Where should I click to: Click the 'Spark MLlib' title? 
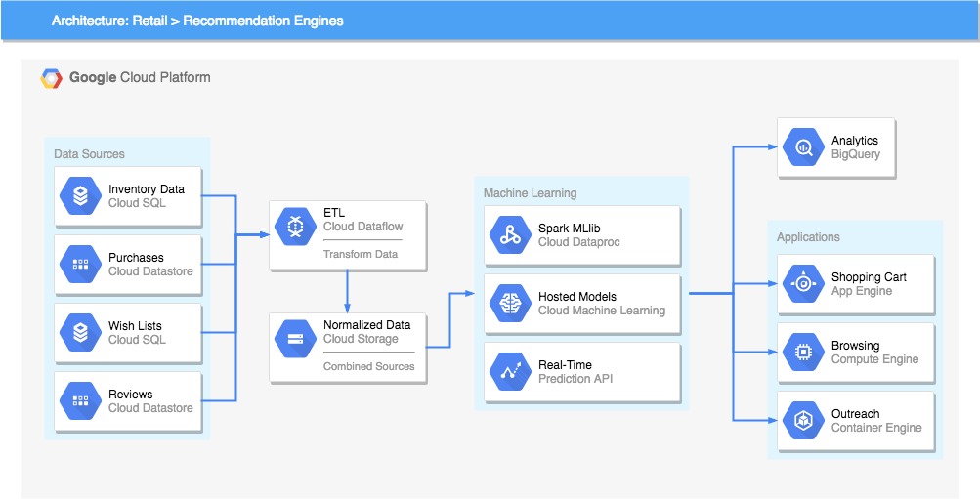[x=570, y=229]
